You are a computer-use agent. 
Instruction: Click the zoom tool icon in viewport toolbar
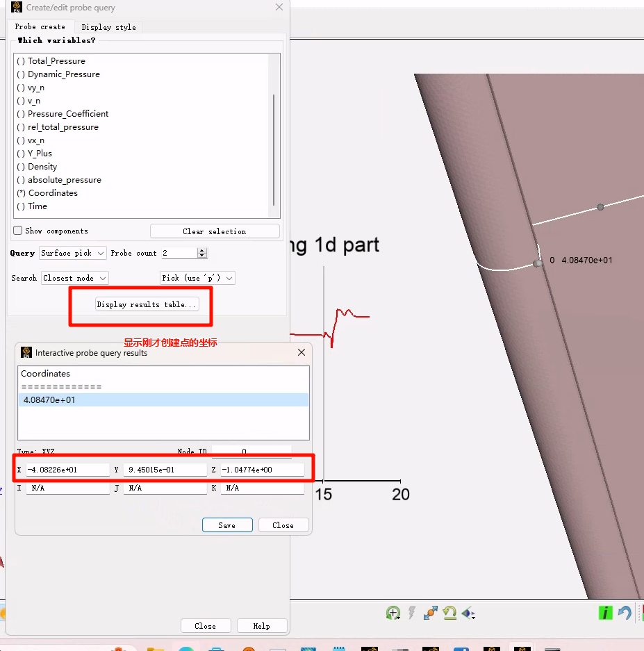click(x=393, y=613)
